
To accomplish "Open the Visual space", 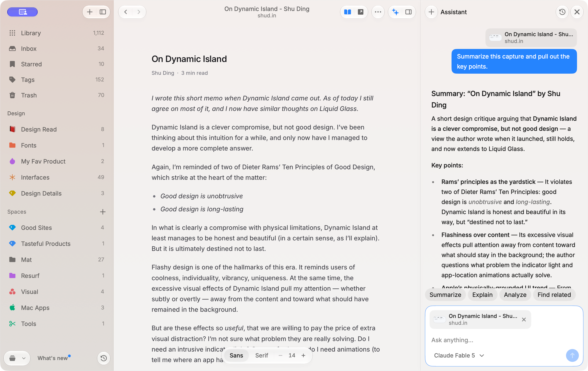I will tap(57, 292).
